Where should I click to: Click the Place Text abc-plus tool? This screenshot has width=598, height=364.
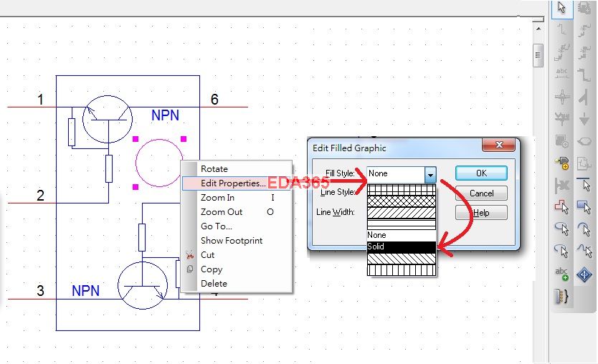[562, 274]
